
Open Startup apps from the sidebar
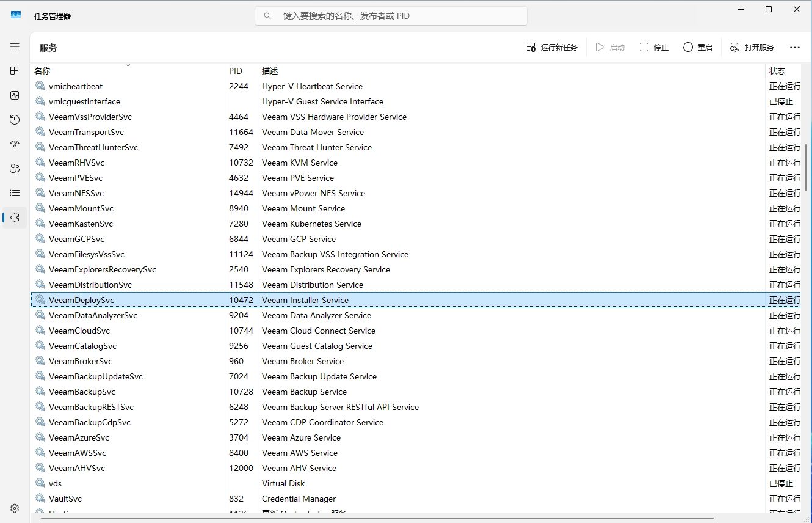[x=15, y=144]
